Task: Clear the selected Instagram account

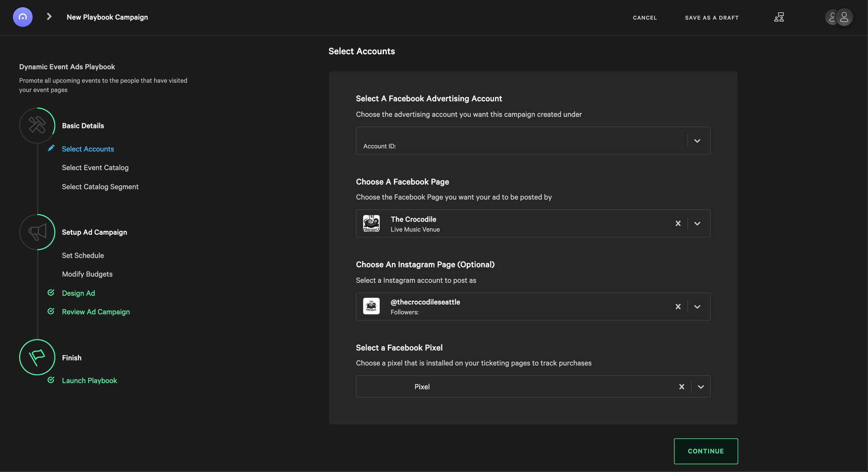Action: click(x=678, y=307)
